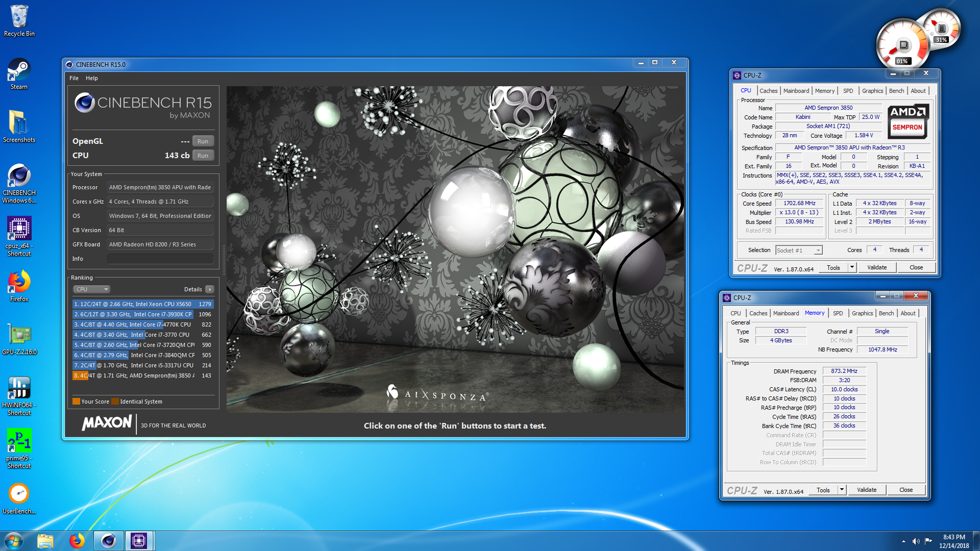This screenshot has width=980, height=551.
Task: Click the Memory tab in upper CPU-Z
Action: coord(825,91)
